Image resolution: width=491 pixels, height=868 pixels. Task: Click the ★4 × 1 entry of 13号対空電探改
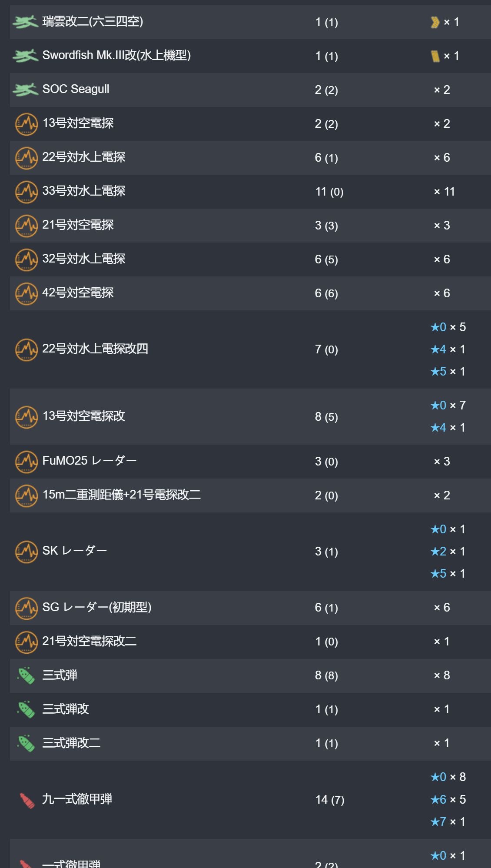(x=448, y=427)
